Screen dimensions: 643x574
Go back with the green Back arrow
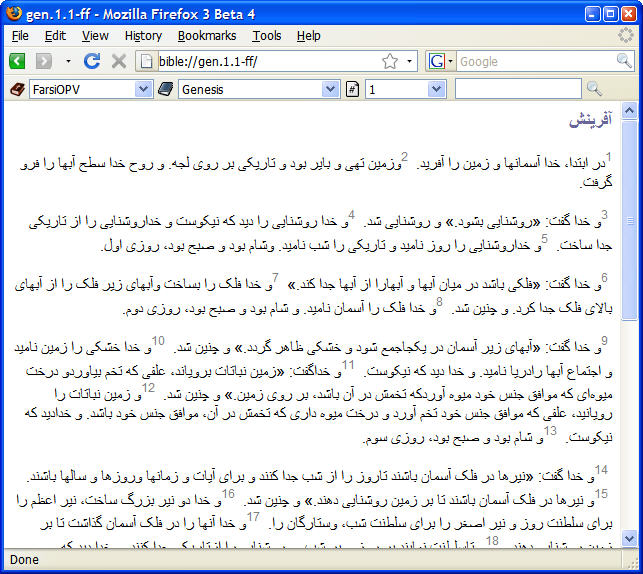click(x=17, y=62)
